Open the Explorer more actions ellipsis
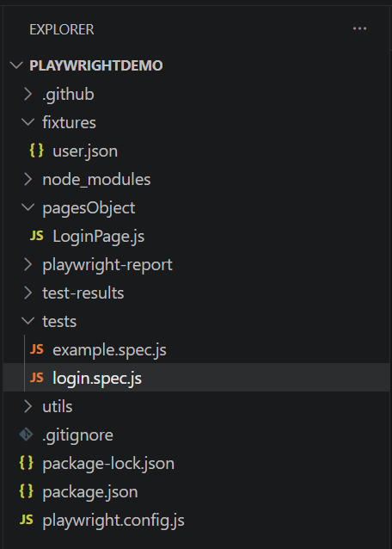 (x=359, y=28)
